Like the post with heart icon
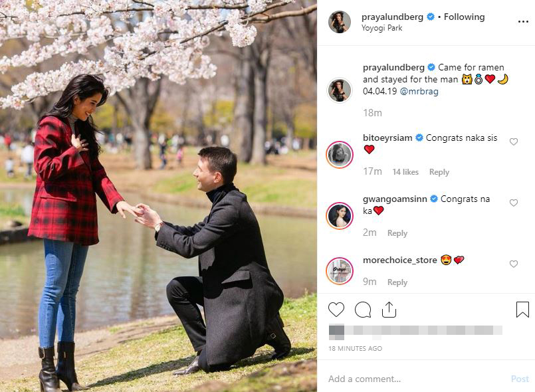This screenshot has height=392, width=535. [x=336, y=310]
